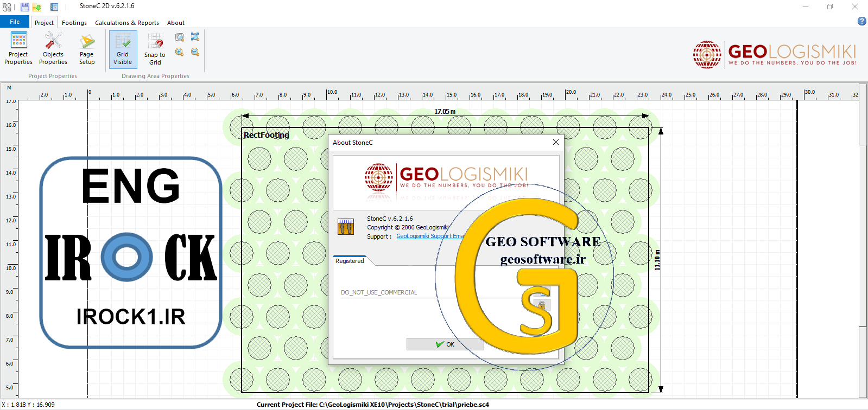Open Page Setup from the ribbon
The height and width of the screenshot is (410, 868).
(x=87, y=49)
